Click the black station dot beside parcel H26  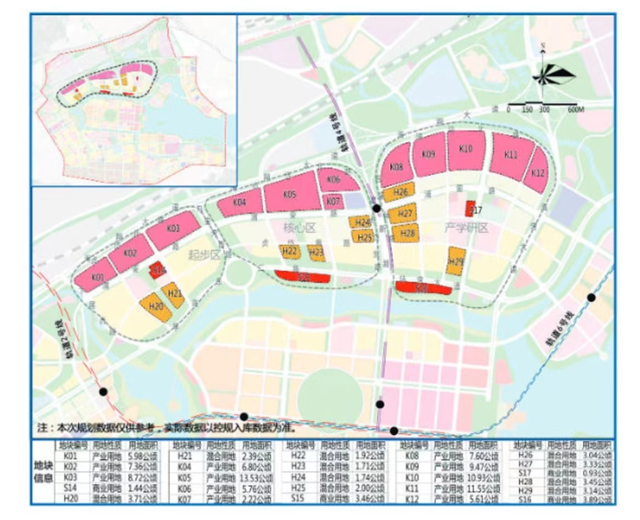coord(376,208)
